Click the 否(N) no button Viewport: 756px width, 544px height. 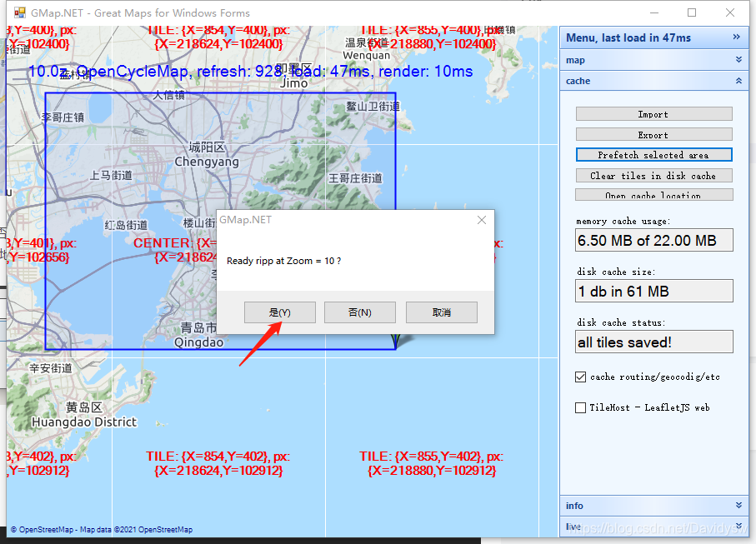pos(360,312)
